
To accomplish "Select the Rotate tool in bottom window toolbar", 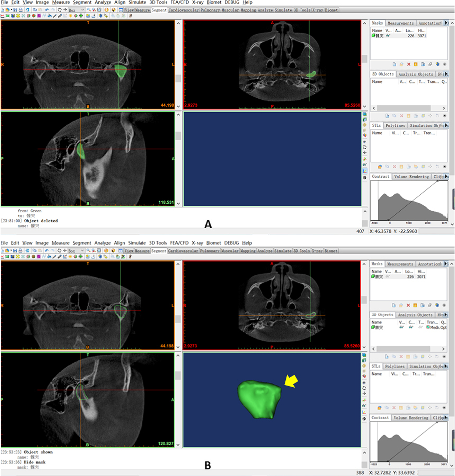I will tap(59, 250).
